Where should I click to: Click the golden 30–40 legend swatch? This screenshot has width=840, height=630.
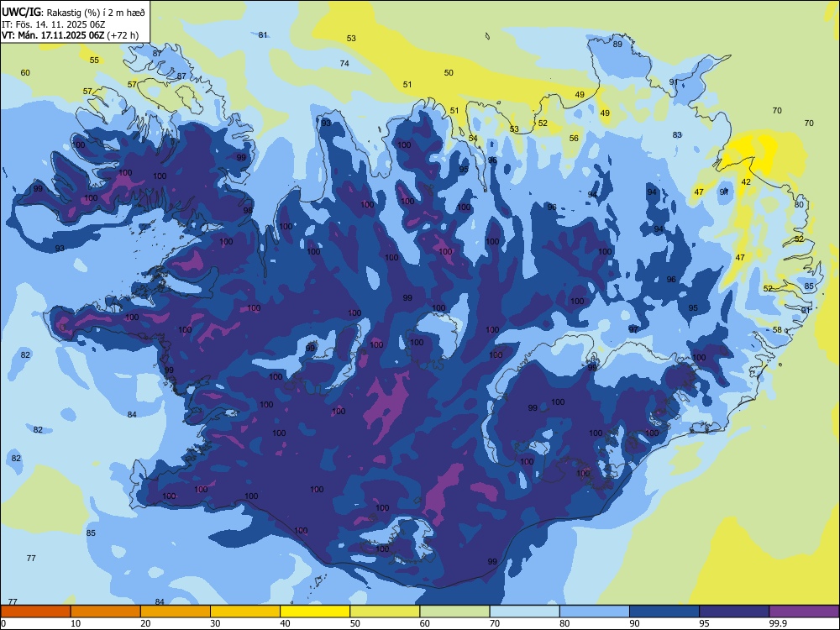click(245, 612)
